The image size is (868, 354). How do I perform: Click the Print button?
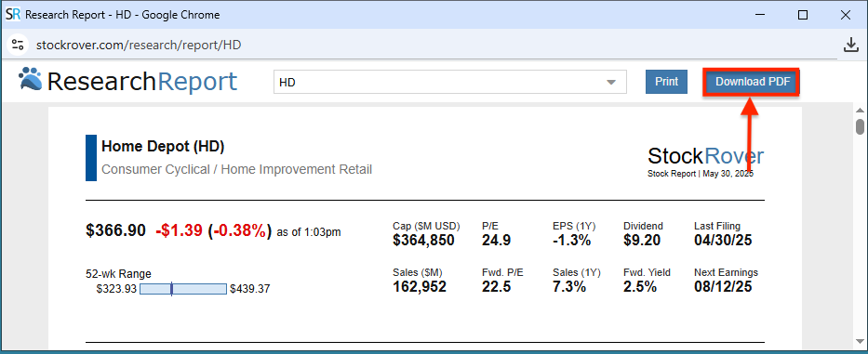(x=666, y=82)
